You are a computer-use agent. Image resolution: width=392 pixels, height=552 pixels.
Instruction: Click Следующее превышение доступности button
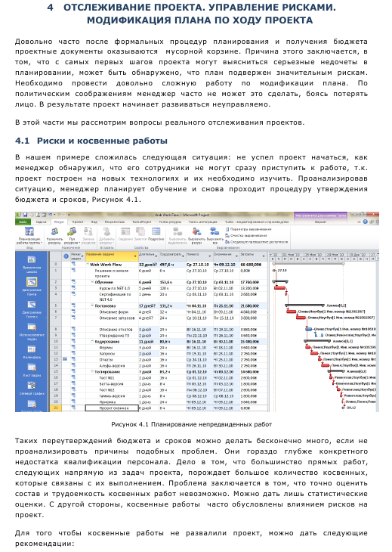257,242
